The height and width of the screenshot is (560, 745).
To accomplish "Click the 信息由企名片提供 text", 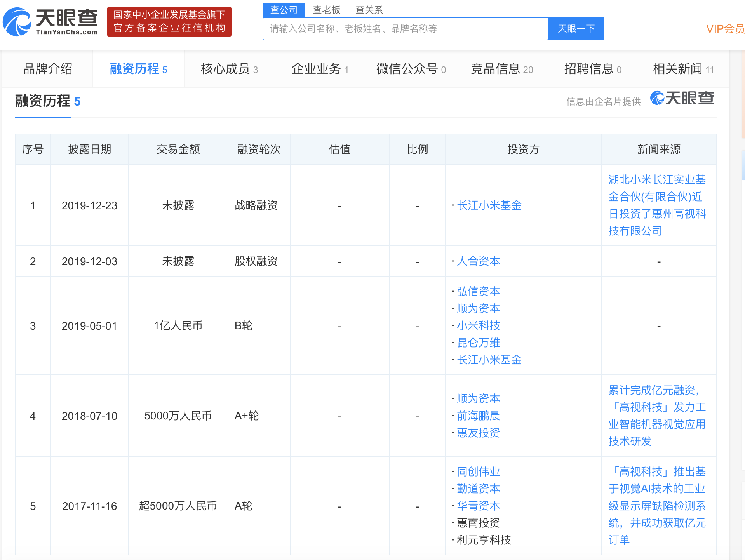I will tap(603, 101).
